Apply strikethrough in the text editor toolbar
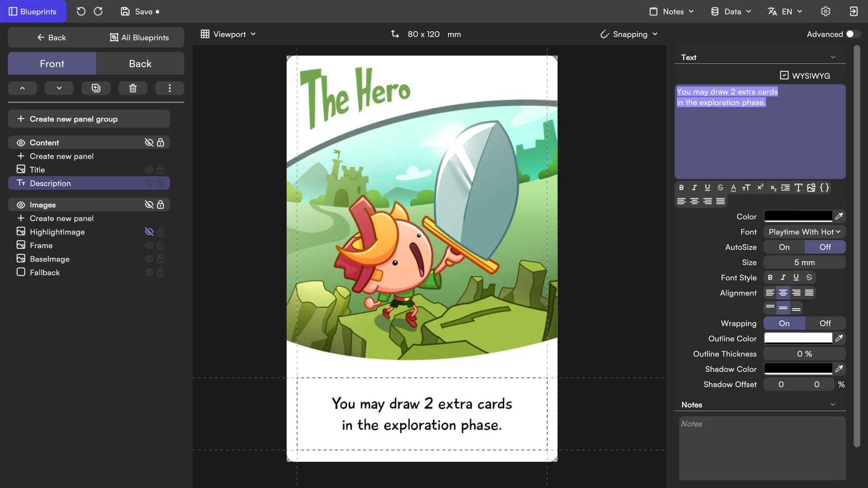 point(721,188)
